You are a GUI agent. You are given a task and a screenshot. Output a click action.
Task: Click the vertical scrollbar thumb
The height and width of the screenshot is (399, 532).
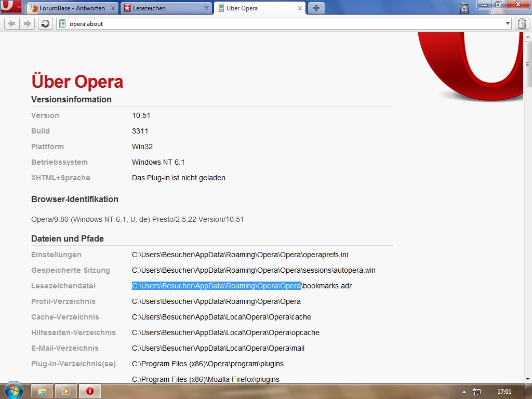[x=528, y=64]
